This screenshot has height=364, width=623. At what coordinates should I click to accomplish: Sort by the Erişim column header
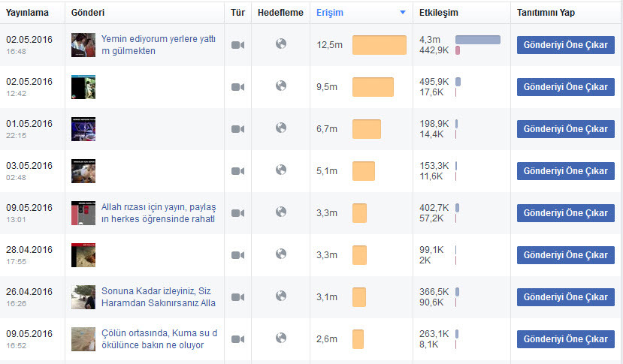point(329,13)
